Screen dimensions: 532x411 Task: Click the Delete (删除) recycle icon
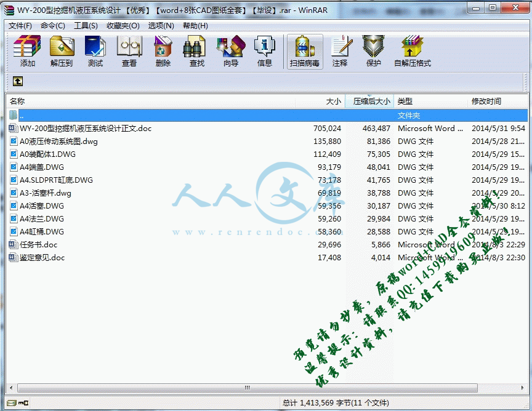[x=163, y=46]
